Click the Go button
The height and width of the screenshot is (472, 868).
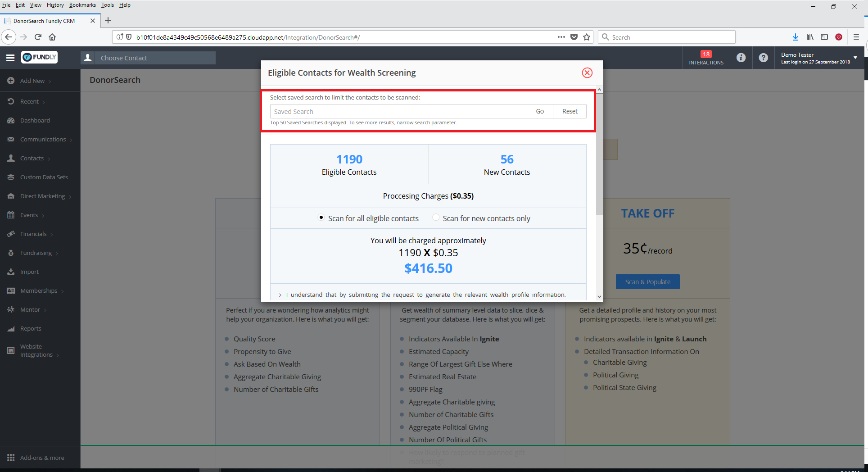click(540, 111)
